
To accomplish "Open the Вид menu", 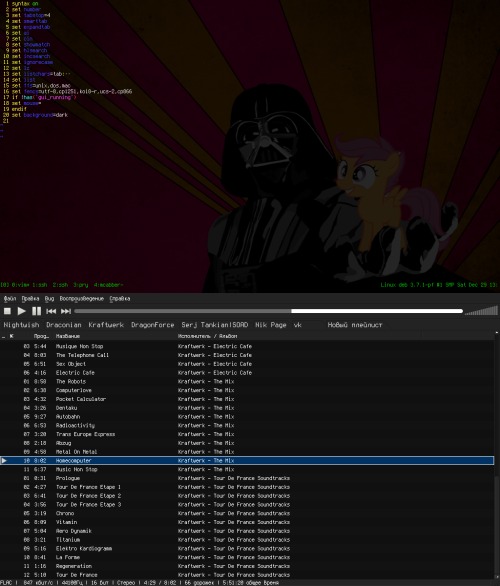I will (x=49, y=299).
